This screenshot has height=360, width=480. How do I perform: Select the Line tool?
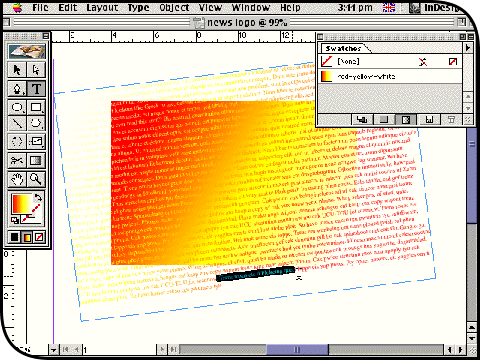coord(17,124)
